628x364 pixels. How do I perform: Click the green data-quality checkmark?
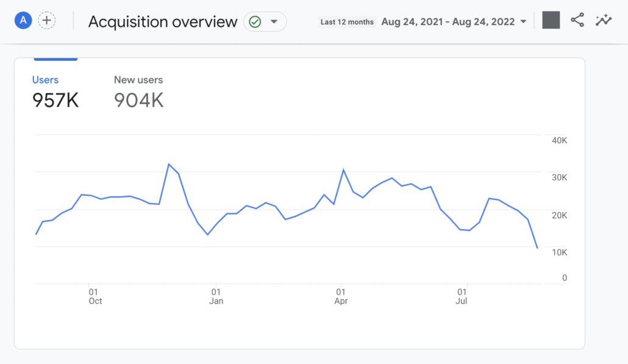254,21
